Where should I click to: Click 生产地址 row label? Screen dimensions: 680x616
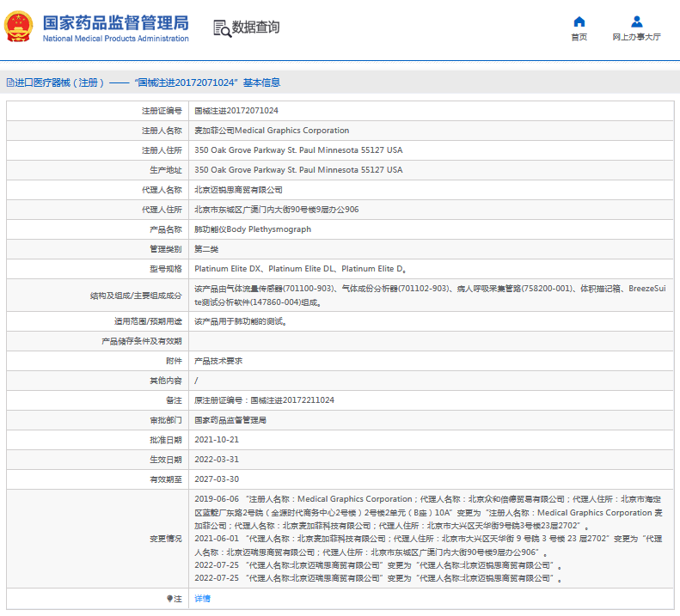tap(166, 170)
